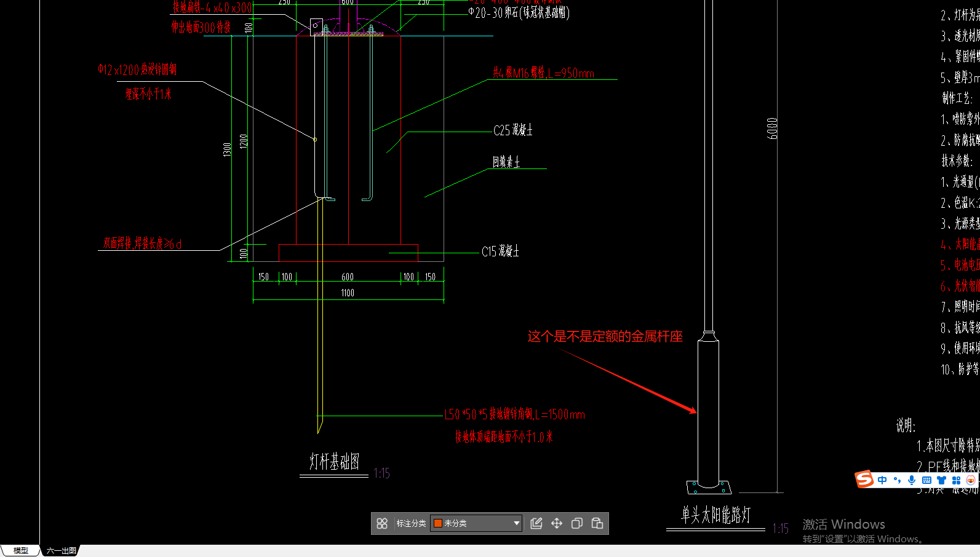
Task: Select the C15 混凝土 label
Action: point(500,251)
